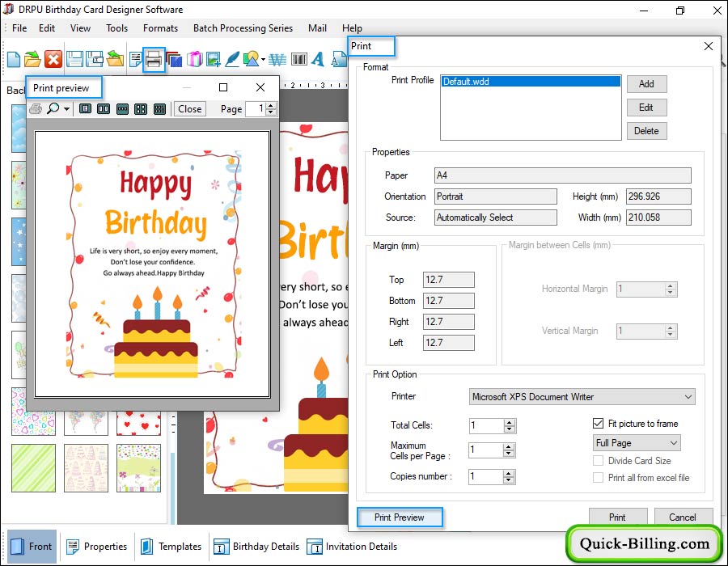Open the shapes tool dropdown arrow
The width and height of the screenshot is (728, 566).
pos(263,59)
